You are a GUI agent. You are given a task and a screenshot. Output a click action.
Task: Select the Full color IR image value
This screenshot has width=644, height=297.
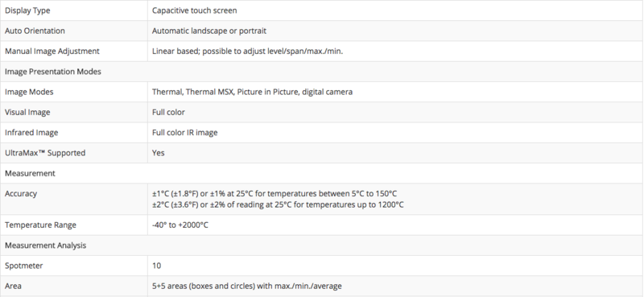click(x=185, y=133)
